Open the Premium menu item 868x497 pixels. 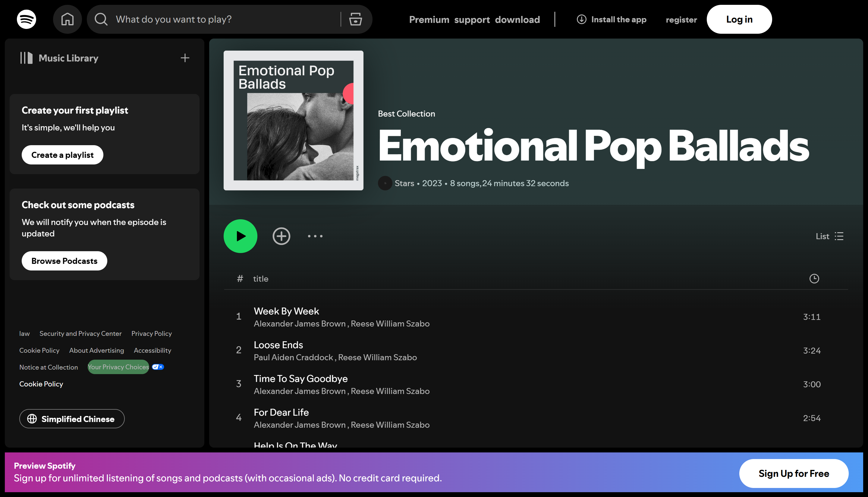[429, 20]
